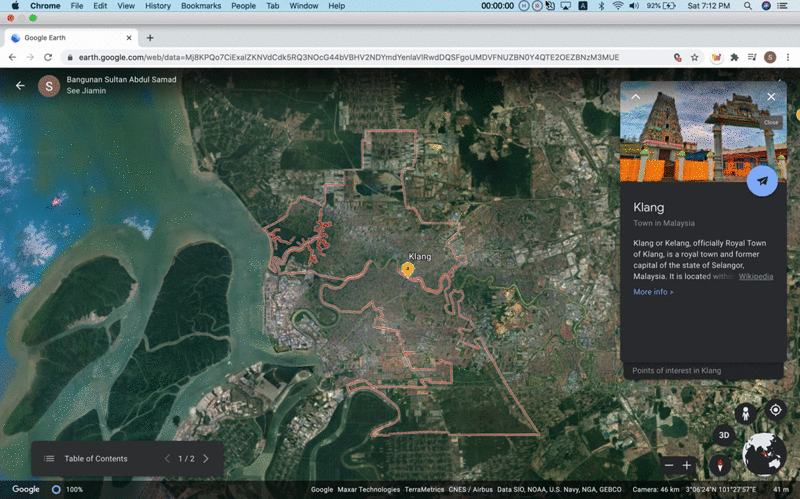Advance to the next project slide
The width and height of the screenshot is (800, 499).
pyautogui.click(x=206, y=459)
